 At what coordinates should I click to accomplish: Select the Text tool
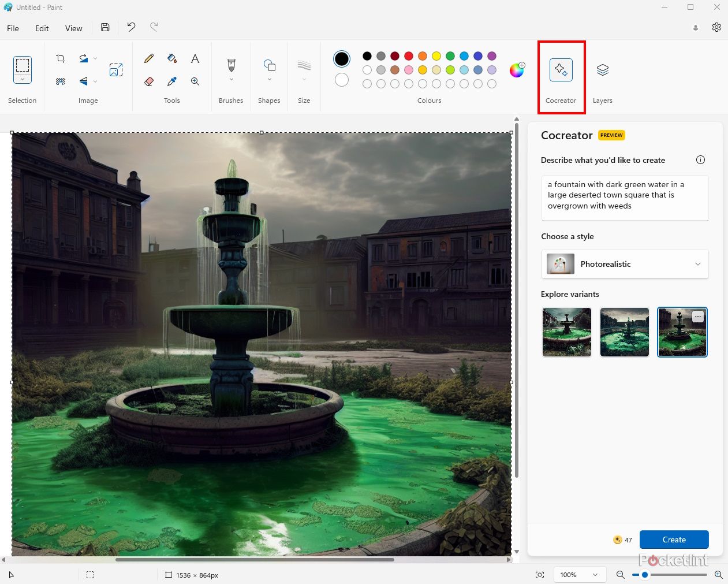(195, 58)
